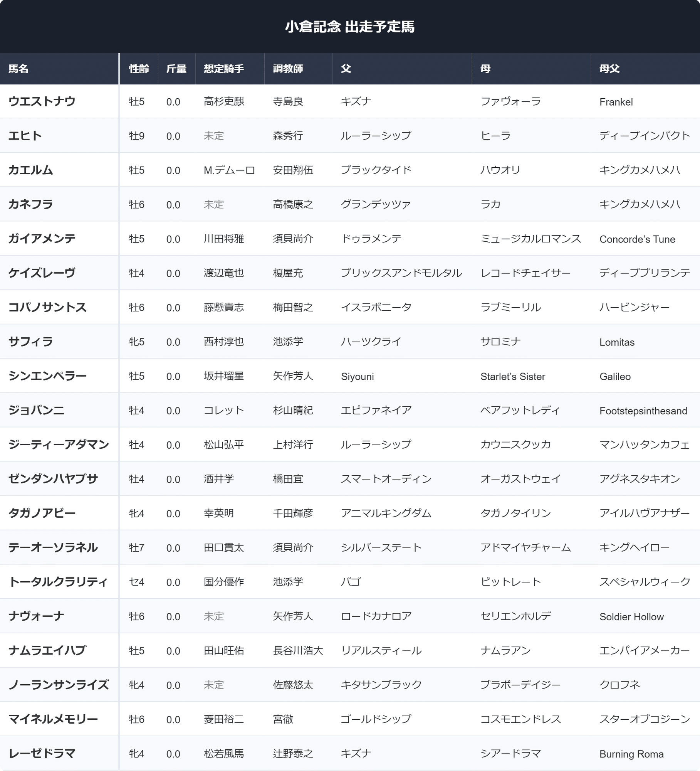
Task: Select horse name カエルム
Action: (x=31, y=170)
